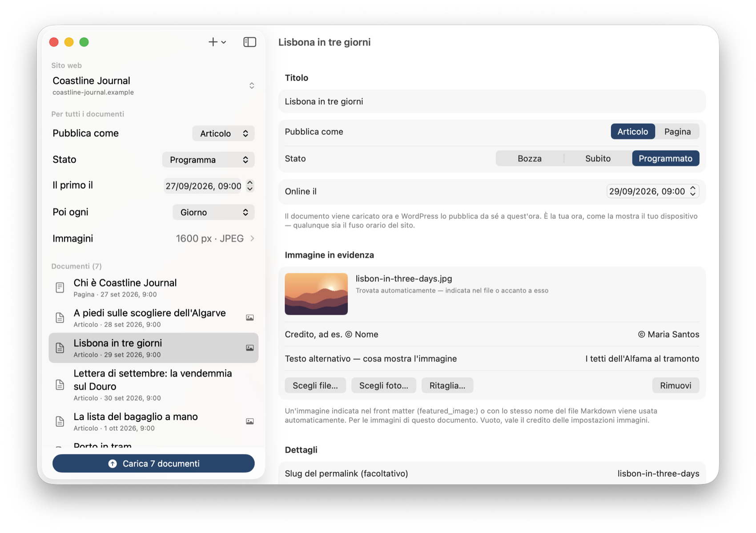Select Chi è Coastline Journal document
Viewport: 756px width, 533px height.
click(x=153, y=288)
